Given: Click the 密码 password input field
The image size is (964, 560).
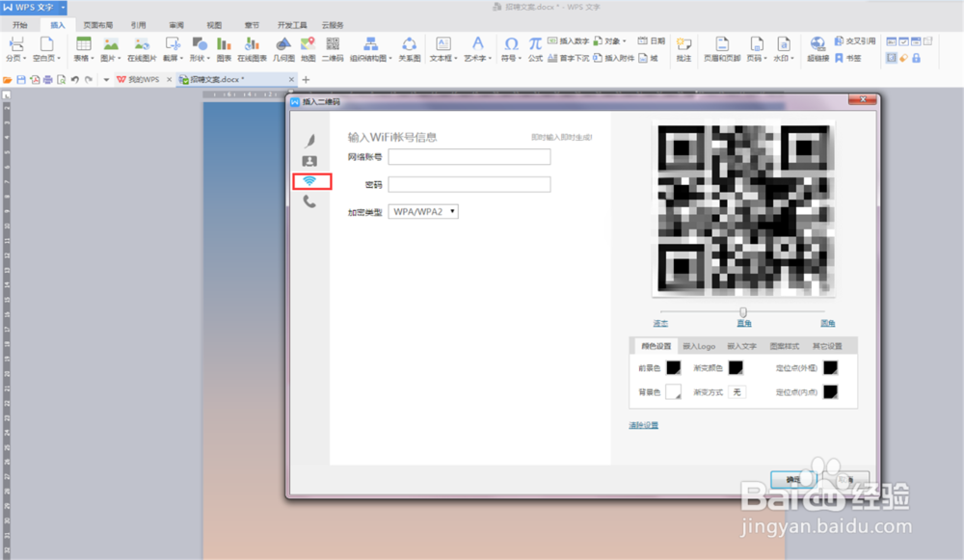Looking at the screenshot, I should point(469,184).
